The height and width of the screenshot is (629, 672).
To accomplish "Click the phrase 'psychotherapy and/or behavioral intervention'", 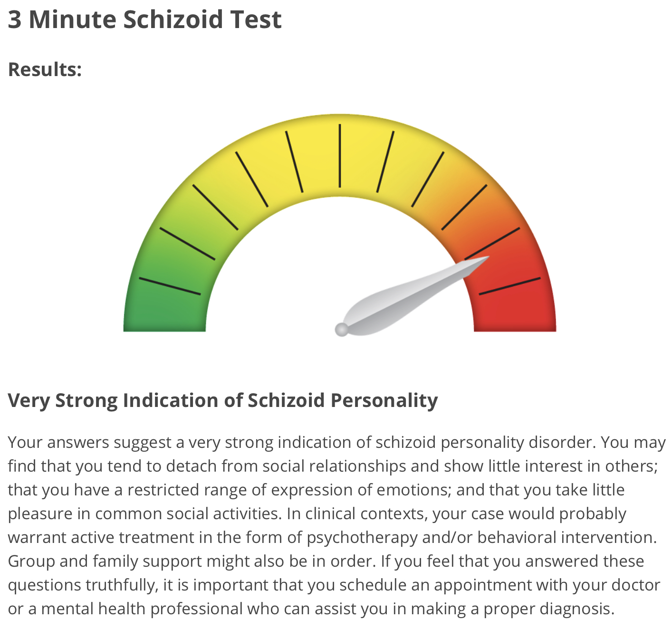I will [481, 538].
